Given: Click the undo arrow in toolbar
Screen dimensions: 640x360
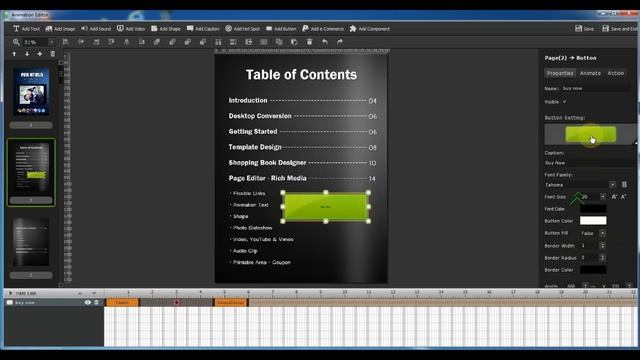Looking at the screenshot, I should tap(324, 42).
